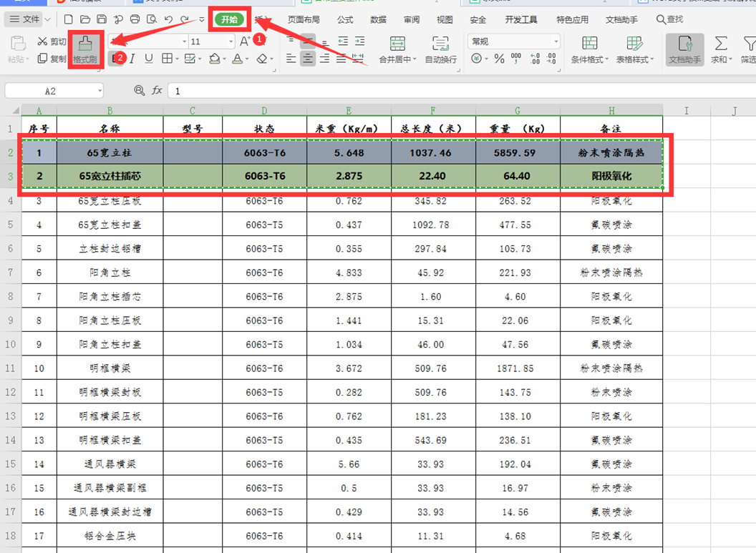Click inside the formula bar input
This screenshot has height=553, width=756.
(x=462, y=91)
